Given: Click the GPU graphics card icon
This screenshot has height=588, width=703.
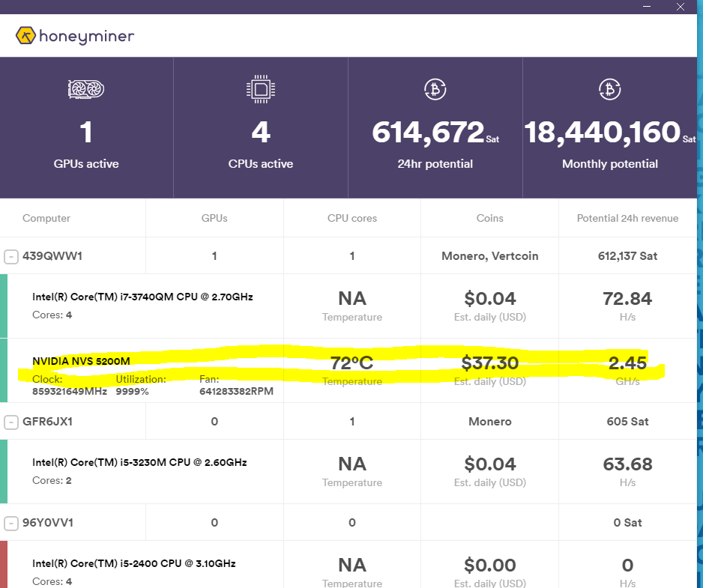Looking at the screenshot, I should 86,89.
